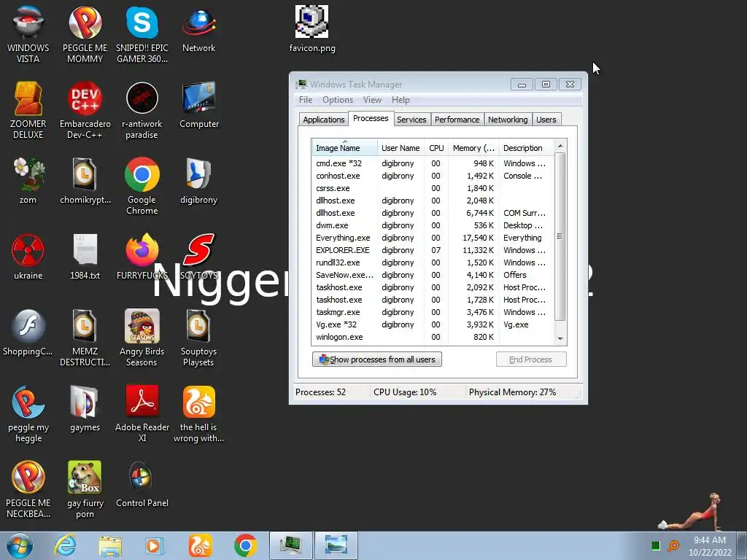The height and width of the screenshot is (560, 747).
Task: Click the peggle my heggle icon
Action: pyautogui.click(x=28, y=414)
